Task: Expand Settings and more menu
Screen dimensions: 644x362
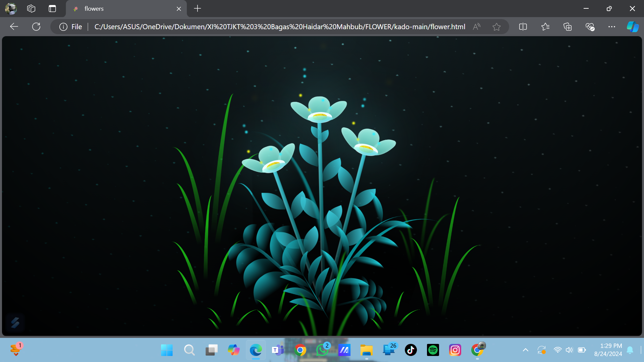Action: [x=612, y=26]
